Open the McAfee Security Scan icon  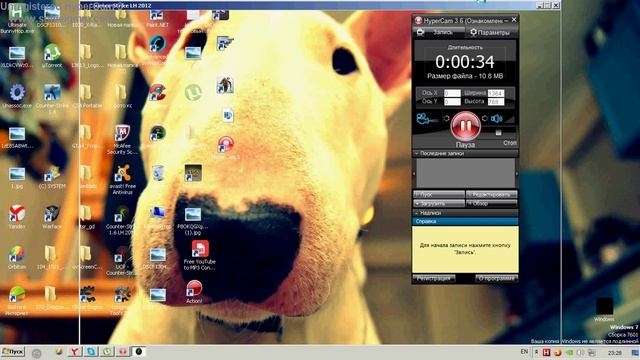click(122, 139)
